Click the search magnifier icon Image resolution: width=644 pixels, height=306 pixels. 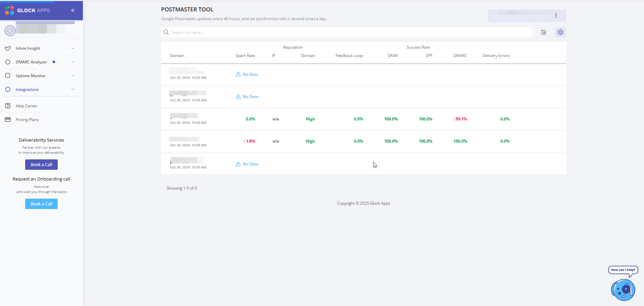pyautogui.click(x=166, y=32)
